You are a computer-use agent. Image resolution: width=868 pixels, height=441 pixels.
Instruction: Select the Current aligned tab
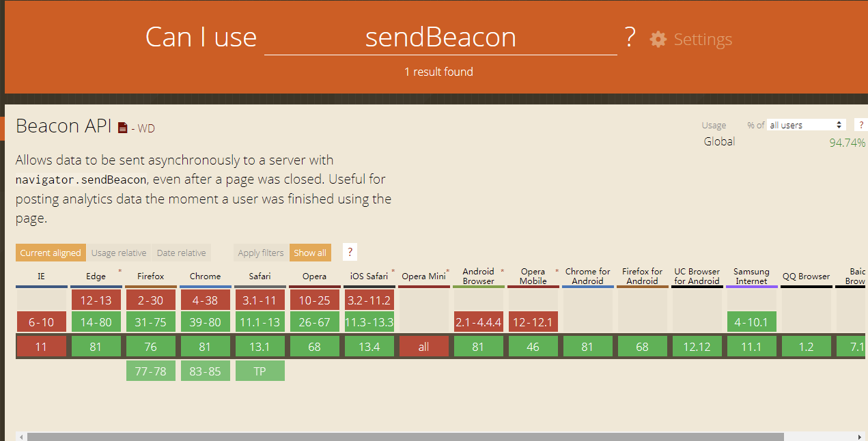(51, 253)
